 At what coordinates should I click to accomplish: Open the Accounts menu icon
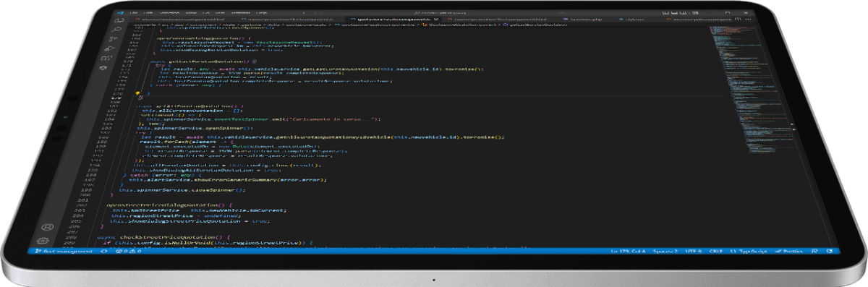point(47,227)
